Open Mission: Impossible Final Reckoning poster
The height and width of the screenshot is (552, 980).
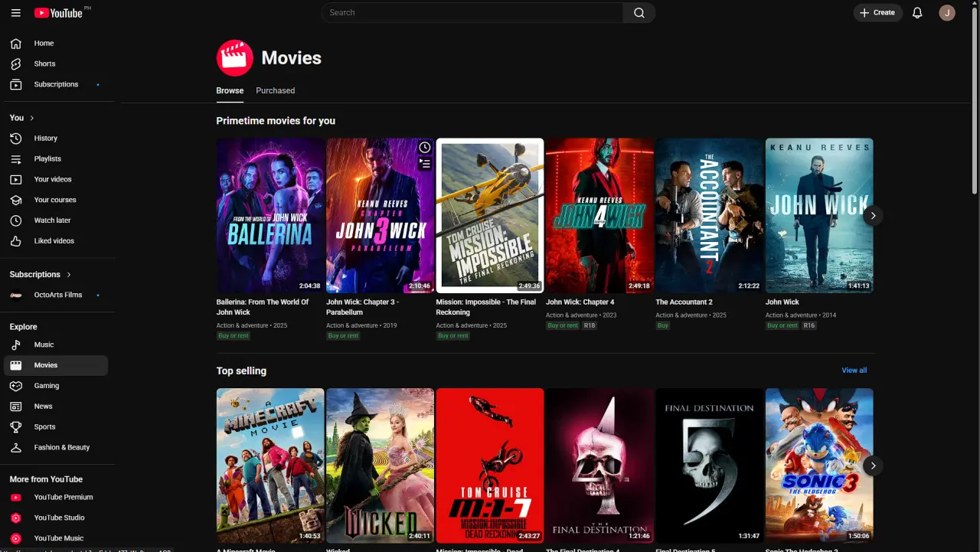pyautogui.click(x=490, y=216)
